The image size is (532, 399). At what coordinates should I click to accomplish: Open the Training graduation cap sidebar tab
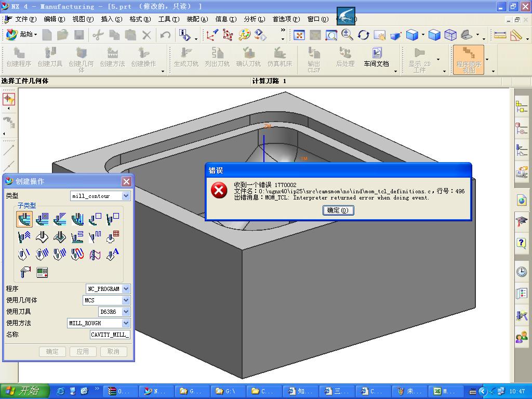[x=522, y=222]
